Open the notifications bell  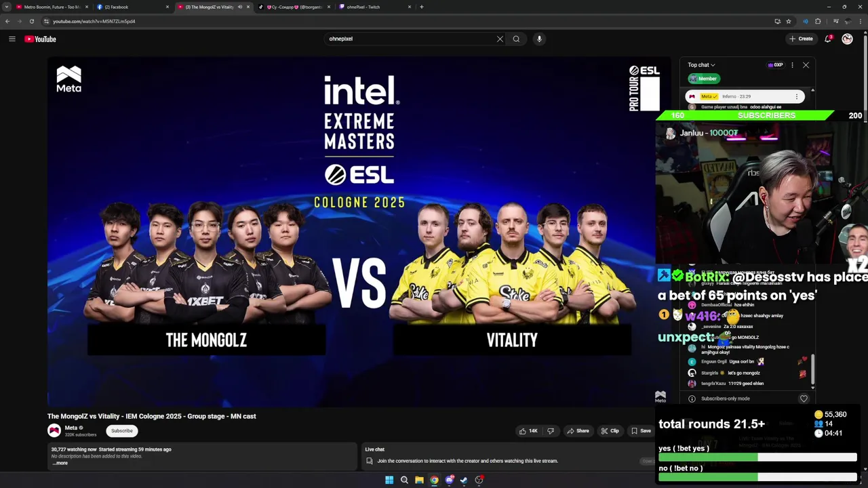[828, 39]
